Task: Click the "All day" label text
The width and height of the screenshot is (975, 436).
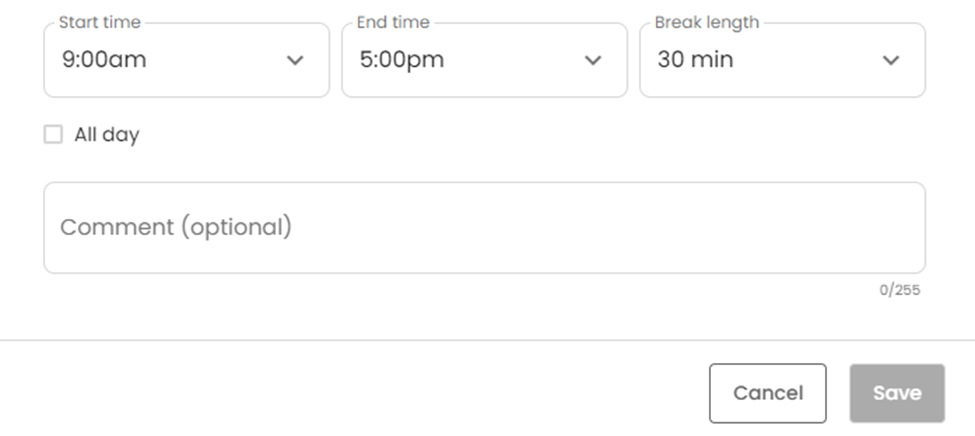Action: click(x=107, y=135)
